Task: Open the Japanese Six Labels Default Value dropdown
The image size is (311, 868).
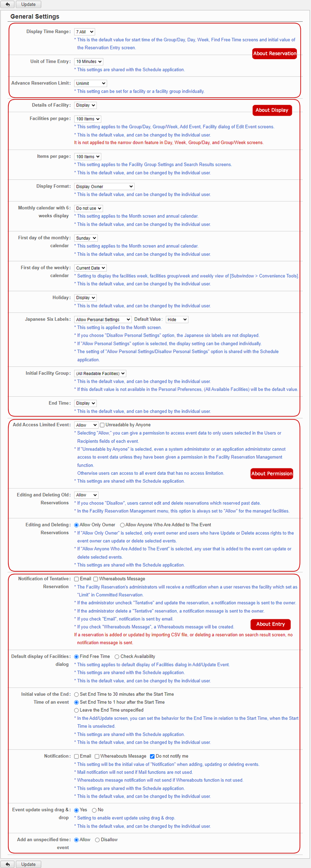Action: point(177,319)
